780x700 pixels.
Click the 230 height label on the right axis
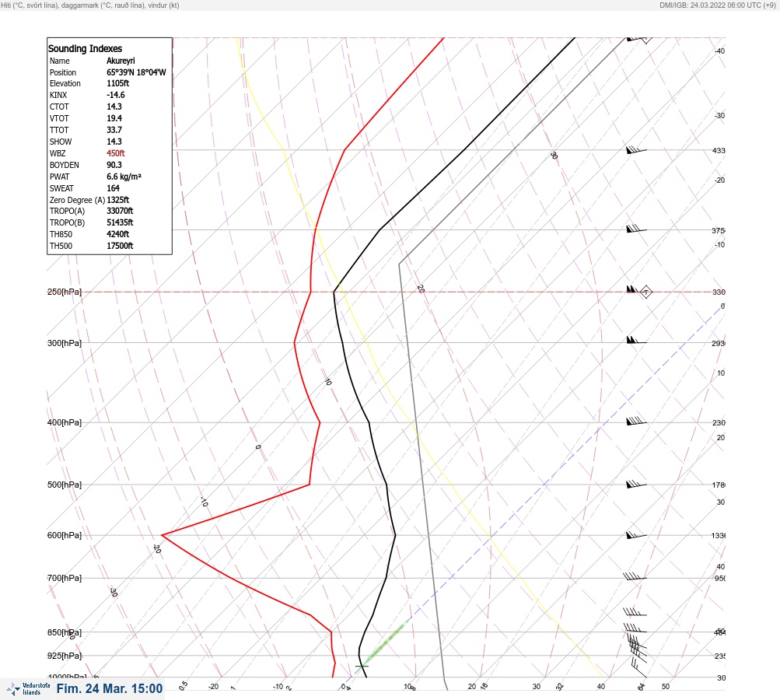pyautogui.click(x=719, y=422)
